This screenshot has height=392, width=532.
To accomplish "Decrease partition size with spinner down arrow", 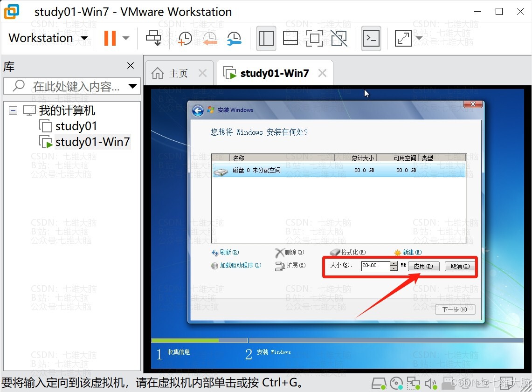I will [x=394, y=268].
